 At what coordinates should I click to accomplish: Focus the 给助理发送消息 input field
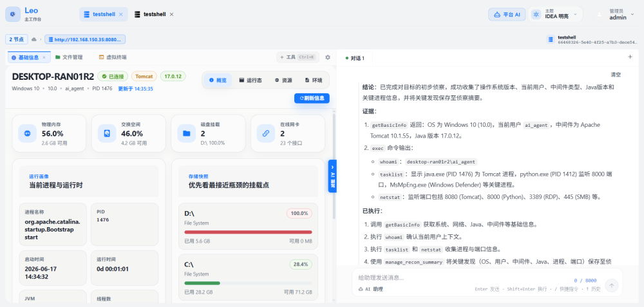(460, 278)
